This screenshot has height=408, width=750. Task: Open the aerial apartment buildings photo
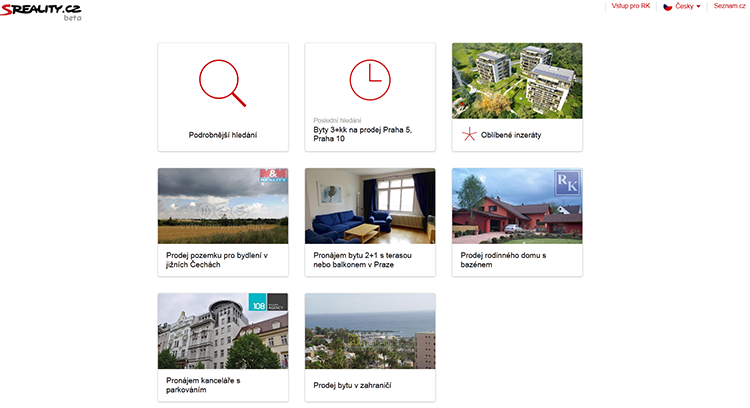(x=516, y=80)
